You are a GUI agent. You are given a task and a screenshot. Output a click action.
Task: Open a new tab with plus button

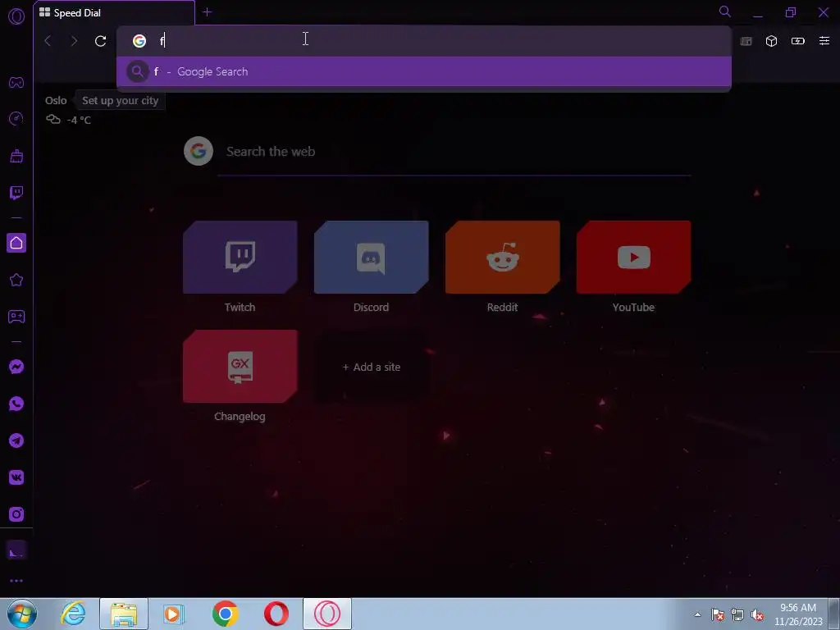pyautogui.click(x=208, y=12)
